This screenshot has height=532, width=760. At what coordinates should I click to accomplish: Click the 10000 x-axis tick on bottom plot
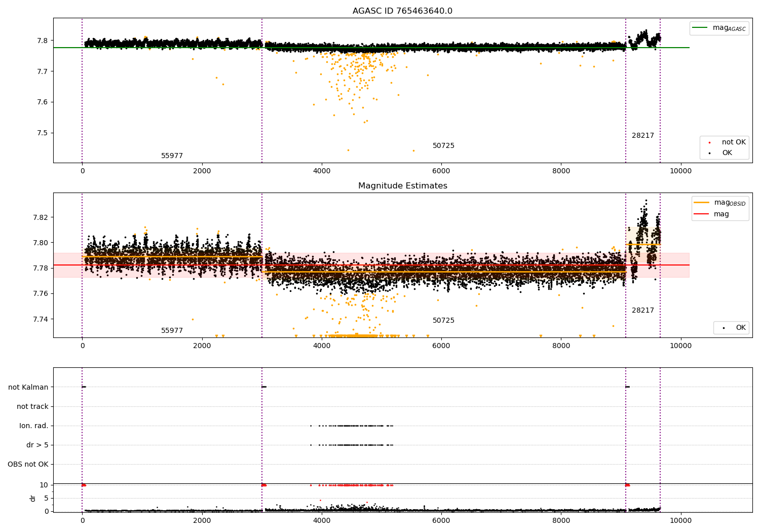click(x=680, y=521)
